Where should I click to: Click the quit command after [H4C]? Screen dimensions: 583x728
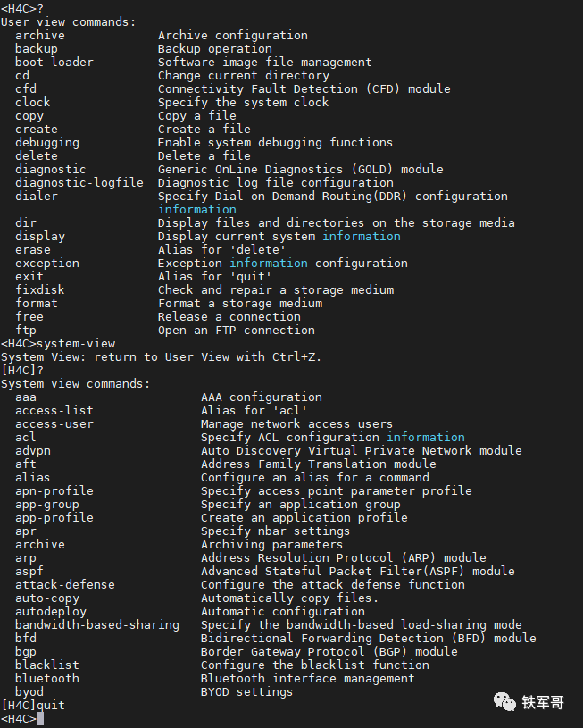click(x=51, y=705)
